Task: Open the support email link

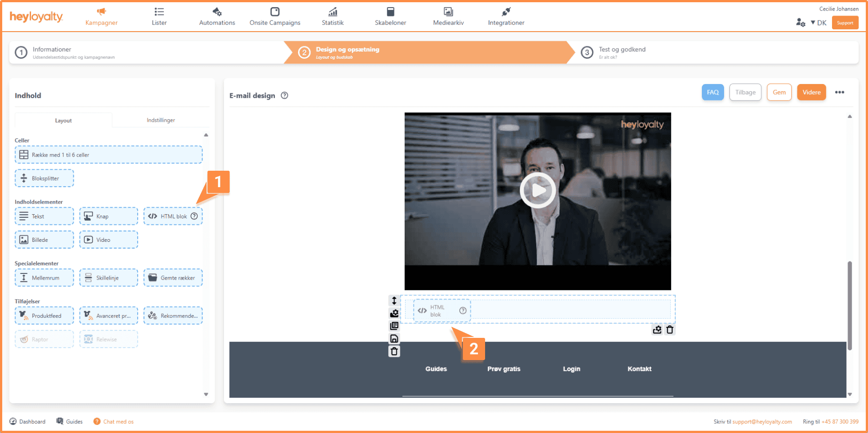Action: (x=762, y=421)
